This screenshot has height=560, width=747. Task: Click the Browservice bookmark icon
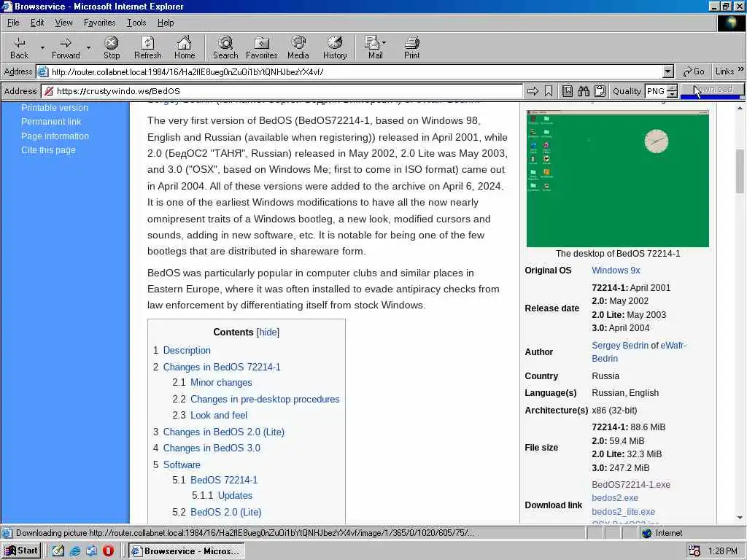click(x=549, y=91)
